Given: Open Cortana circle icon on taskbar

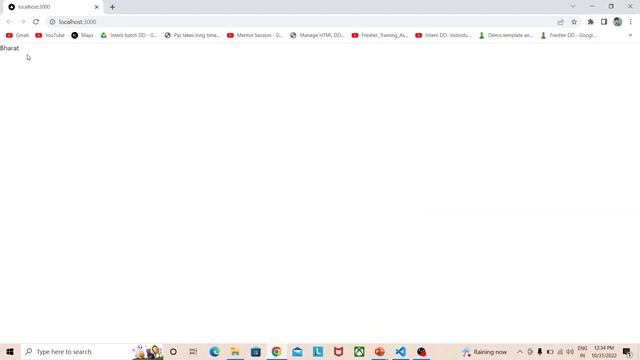Looking at the screenshot, I should pos(173,351).
